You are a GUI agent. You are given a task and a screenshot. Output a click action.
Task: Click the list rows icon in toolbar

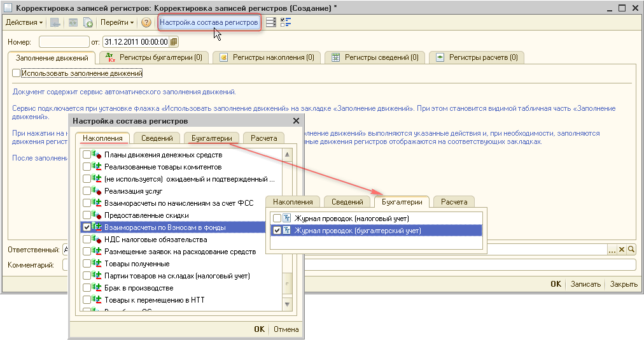tap(271, 22)
